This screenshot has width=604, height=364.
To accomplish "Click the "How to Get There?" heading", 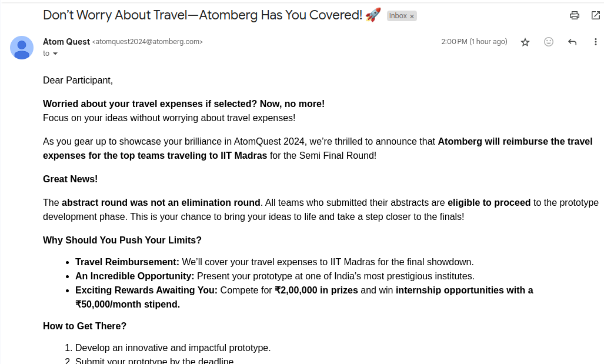I will tap(84, 326).
